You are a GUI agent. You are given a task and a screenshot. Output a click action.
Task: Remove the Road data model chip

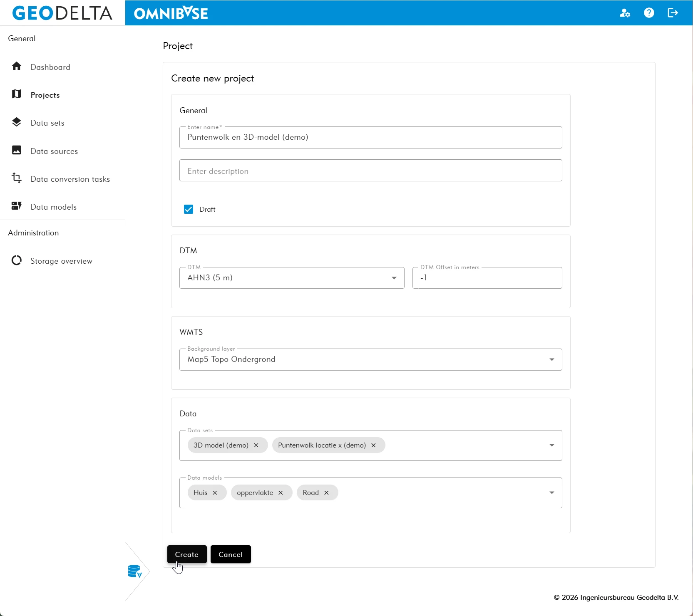pos(327,493)
